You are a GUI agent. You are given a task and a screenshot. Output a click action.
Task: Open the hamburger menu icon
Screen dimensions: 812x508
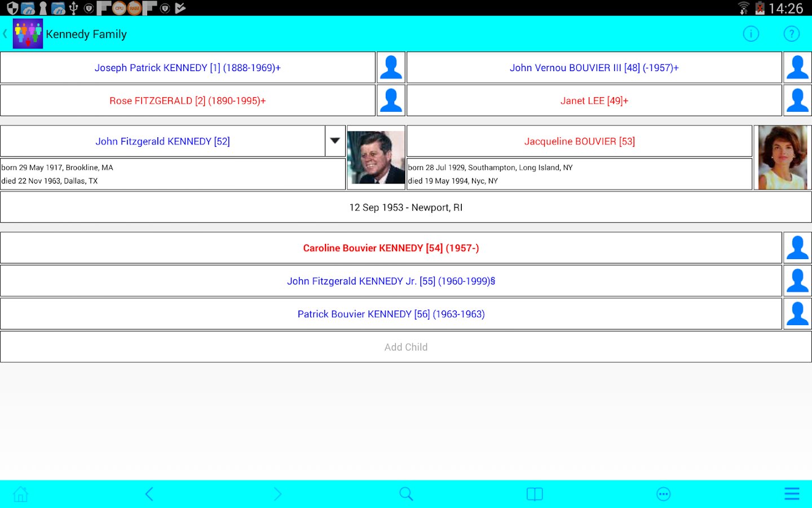click(792, 494)
